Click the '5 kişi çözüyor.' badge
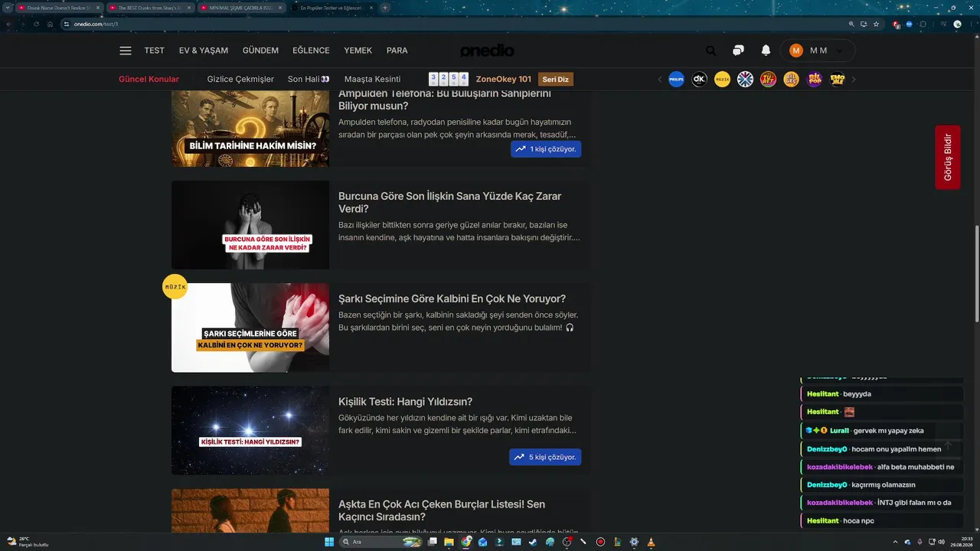980x551 pixels. pyautogui.click(x=545, y=457)
